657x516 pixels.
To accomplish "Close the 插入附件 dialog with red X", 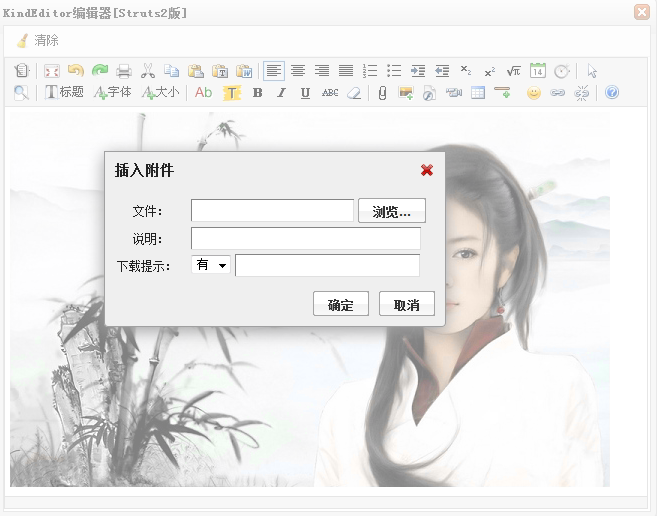I will pyautogui.click(x=427, y=170).
